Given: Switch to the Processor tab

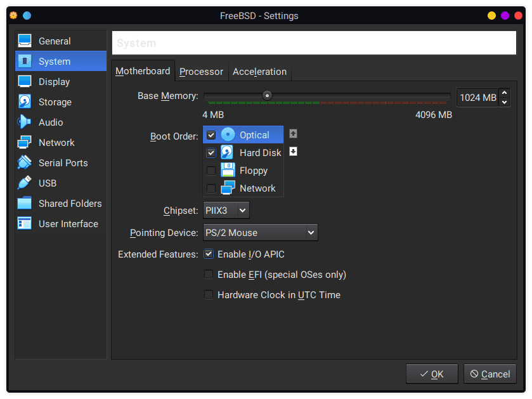Looking at the screenshot, I should click(201, 72).
